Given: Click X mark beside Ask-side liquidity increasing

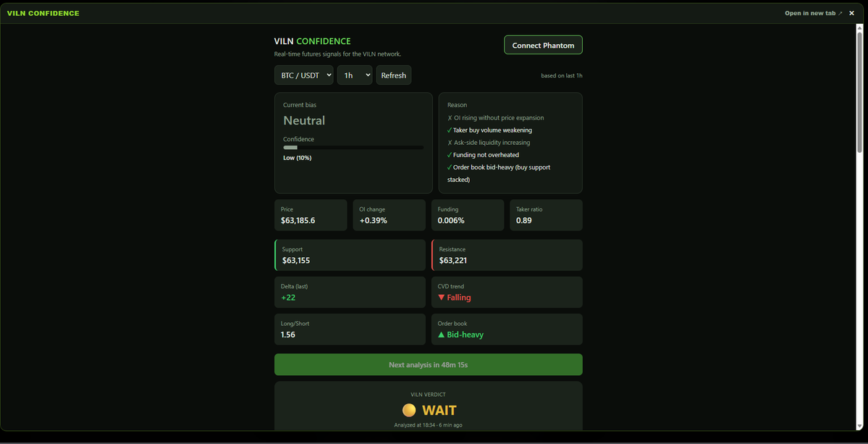Looking at the screenshot, I should (450, 142).
